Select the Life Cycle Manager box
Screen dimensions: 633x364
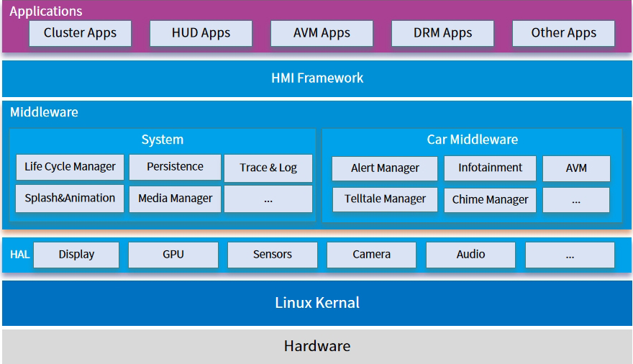click(x=70, y=167)
